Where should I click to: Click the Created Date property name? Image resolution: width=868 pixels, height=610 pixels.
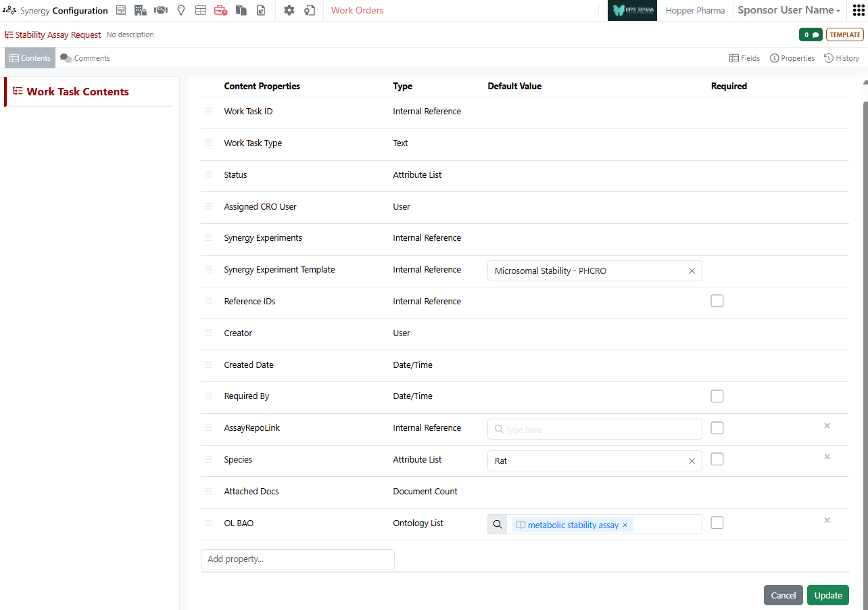(249, 365)
